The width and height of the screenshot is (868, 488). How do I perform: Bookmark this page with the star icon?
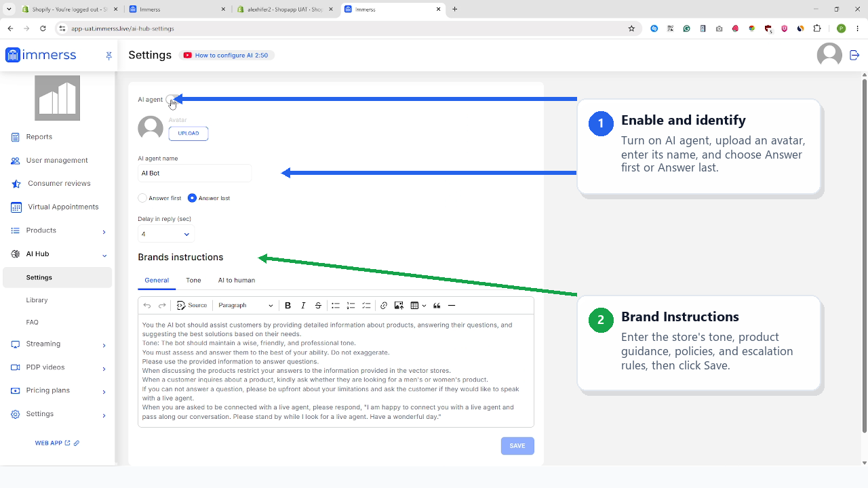[x=632, y=28]
